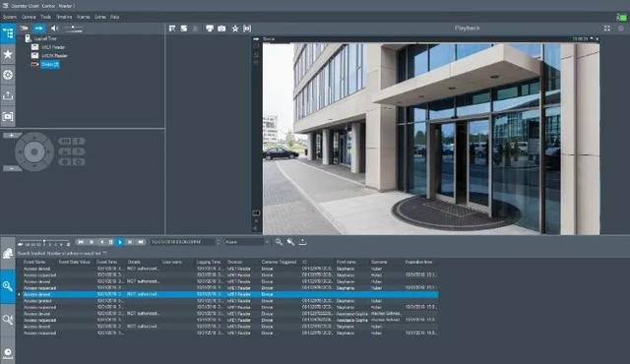This screenshot has height=364, width=630.
Task: Sort results by the Event Name column header
Action: [x=34, y=262]
